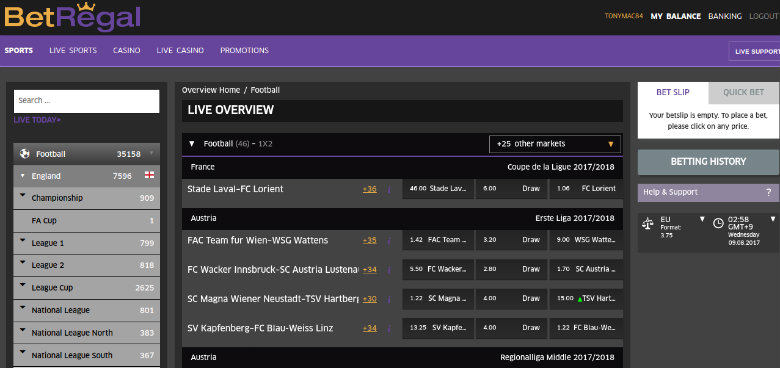Screen dimensions: 780x368
Task: Bet on FC Blau-Weiss Linz at 1.22
Action: [x=586, y=328]
